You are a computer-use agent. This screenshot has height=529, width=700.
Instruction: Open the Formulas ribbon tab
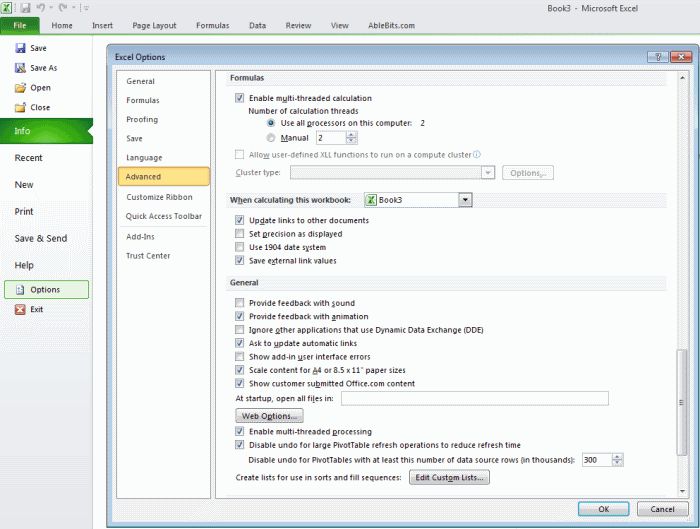pyautogui.click(x=212, y=25)
